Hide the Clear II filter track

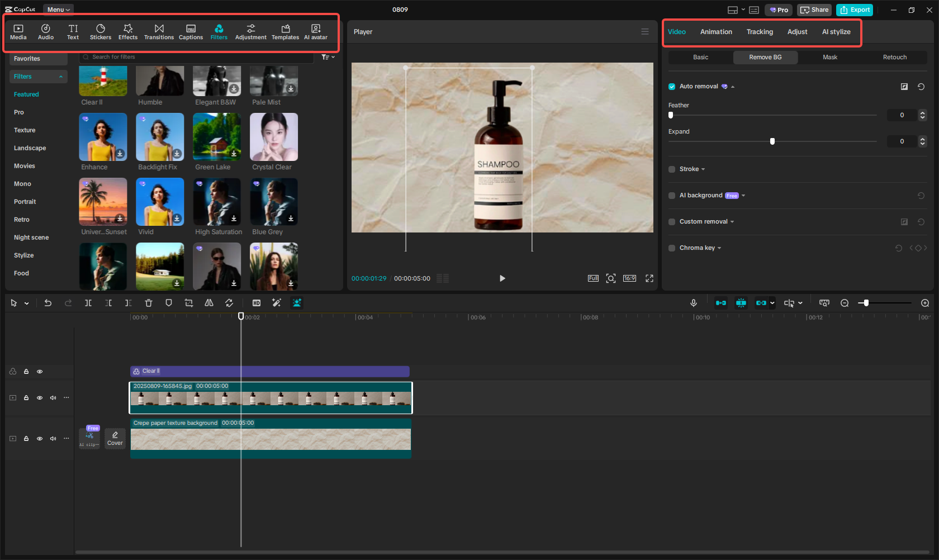tap(40, 372)
